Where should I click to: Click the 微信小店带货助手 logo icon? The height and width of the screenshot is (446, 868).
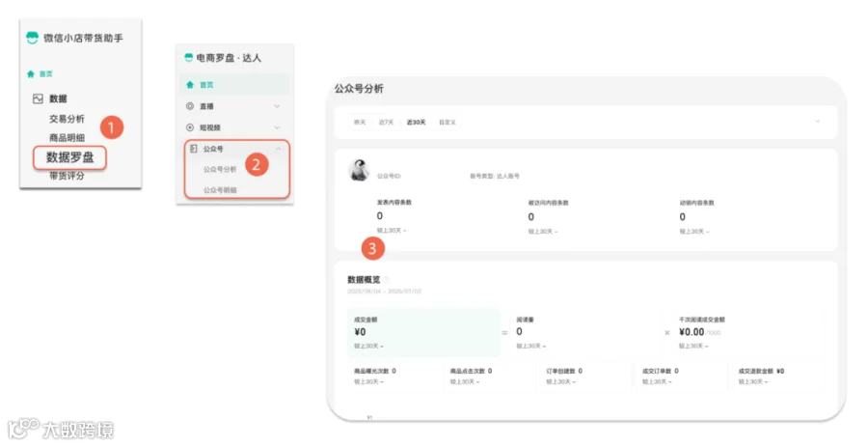click(32, 38)
